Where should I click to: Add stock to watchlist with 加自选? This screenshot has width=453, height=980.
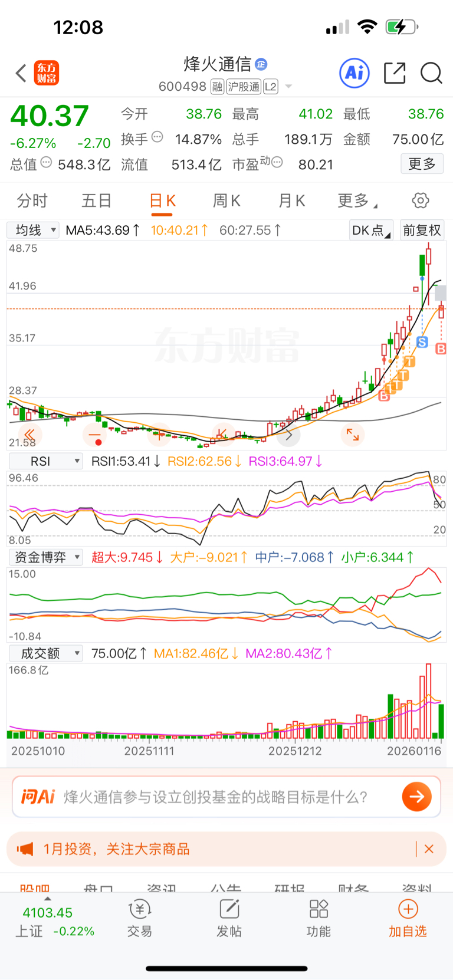408,919
